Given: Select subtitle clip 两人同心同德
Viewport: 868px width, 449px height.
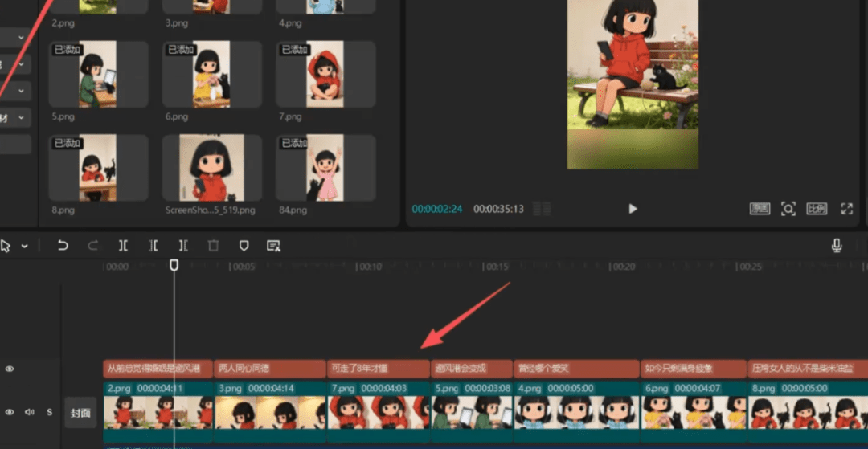Looking at the screenshot, I should (268, 369).
